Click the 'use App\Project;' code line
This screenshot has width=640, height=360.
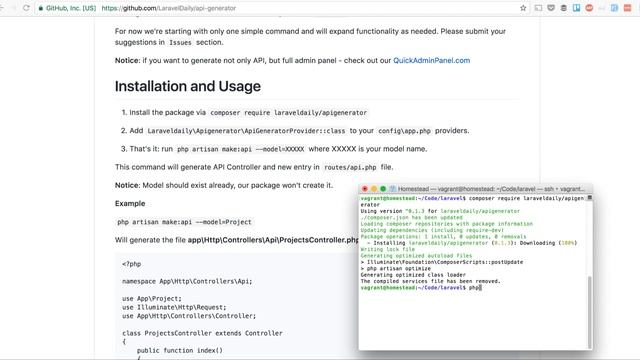click(x=152, y=298)
